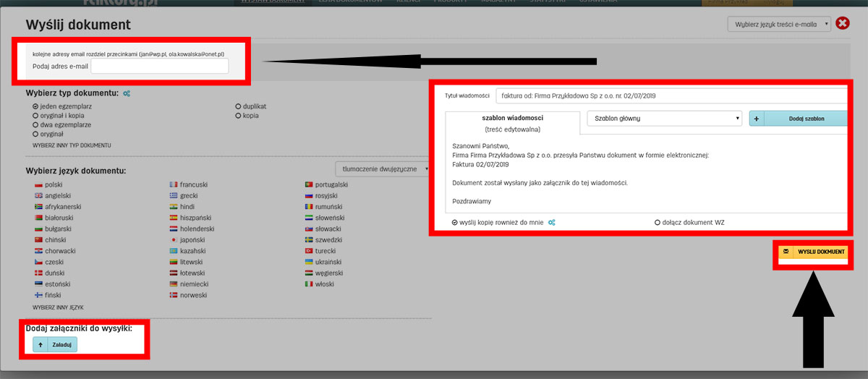Click Załaduj attachment upload button

point(55,345)
